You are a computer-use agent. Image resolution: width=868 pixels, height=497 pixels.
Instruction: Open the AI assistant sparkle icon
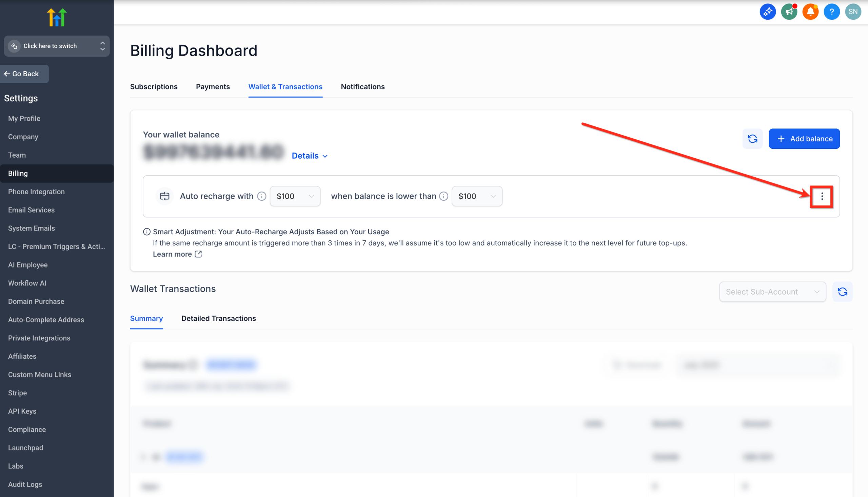click(x=768, y=11)
